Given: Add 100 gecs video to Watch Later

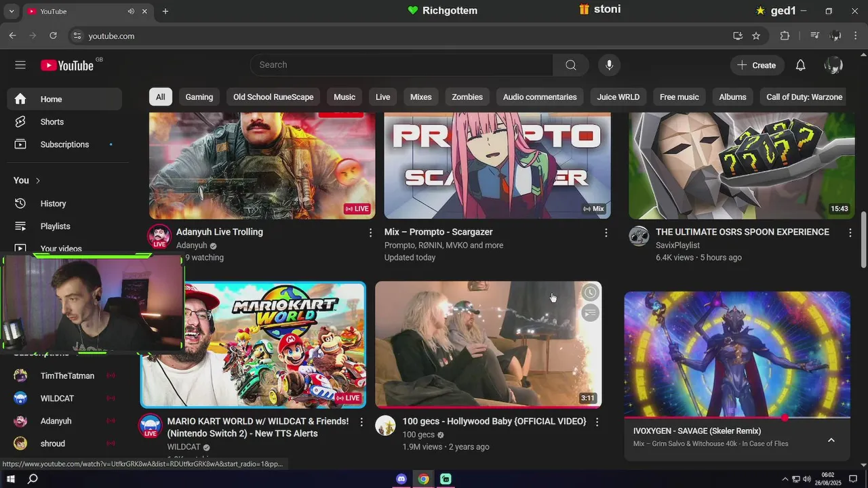Looking at the screenshot, I should click(591, 293).
